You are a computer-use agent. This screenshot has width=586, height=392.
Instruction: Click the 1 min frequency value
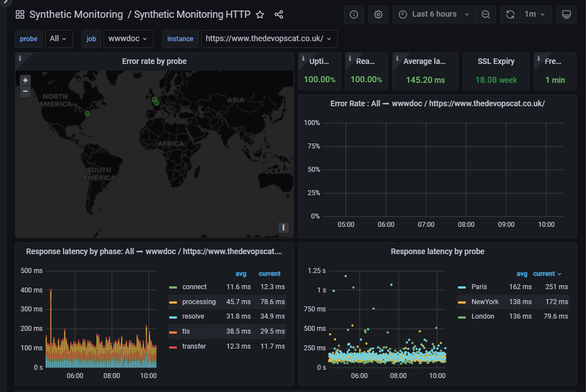tap(555, 80)
